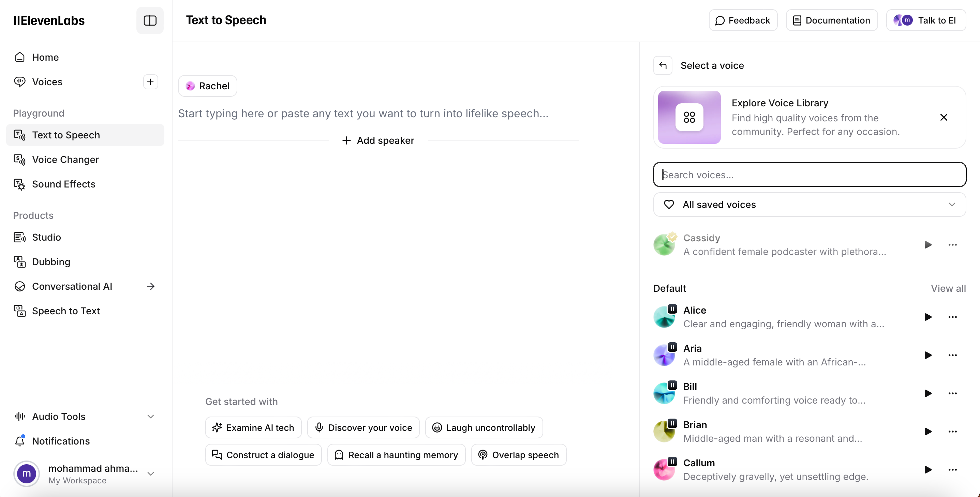Click View all default voices

coord(948,288)
